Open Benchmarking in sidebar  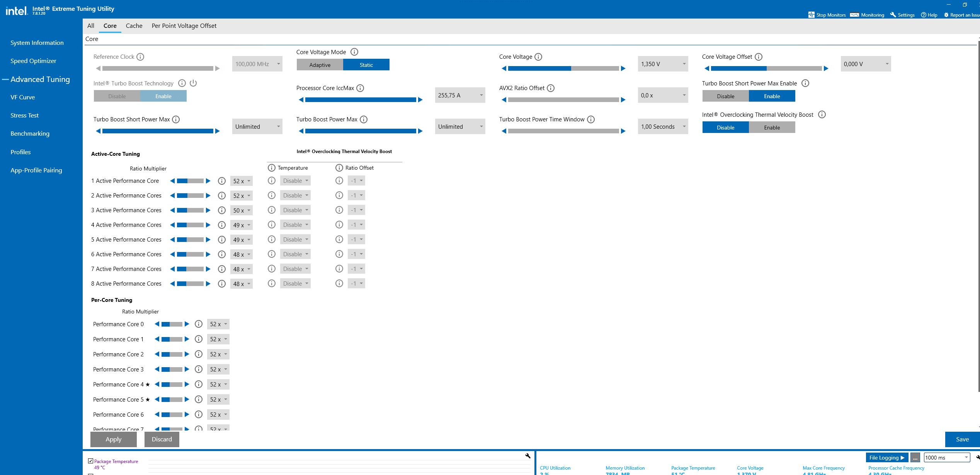30,133
